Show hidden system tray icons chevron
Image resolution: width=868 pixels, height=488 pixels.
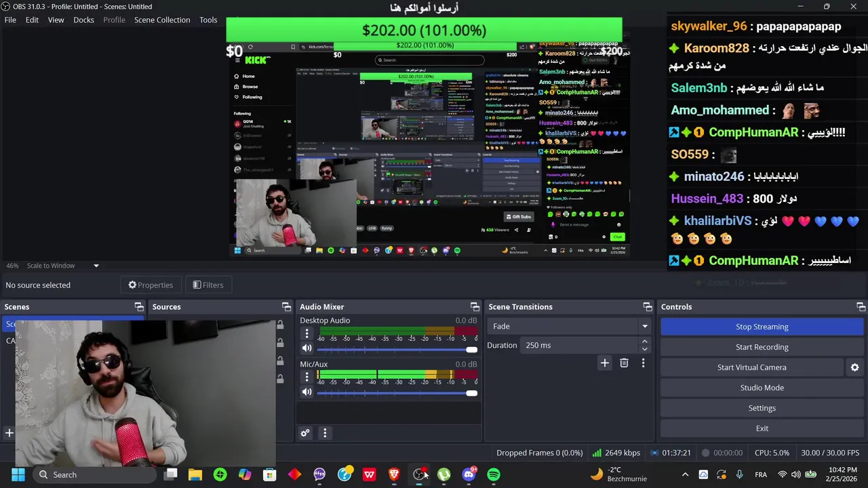[x=685, y=474]
